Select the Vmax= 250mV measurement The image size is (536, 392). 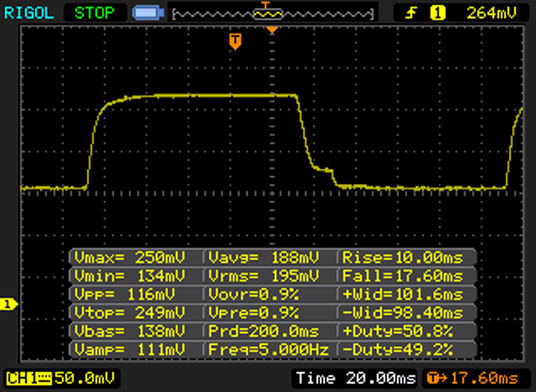[135, 257]
